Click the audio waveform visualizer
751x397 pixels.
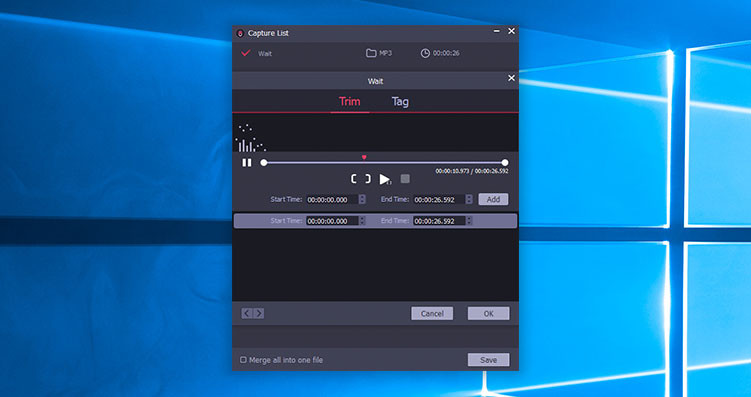376,133
